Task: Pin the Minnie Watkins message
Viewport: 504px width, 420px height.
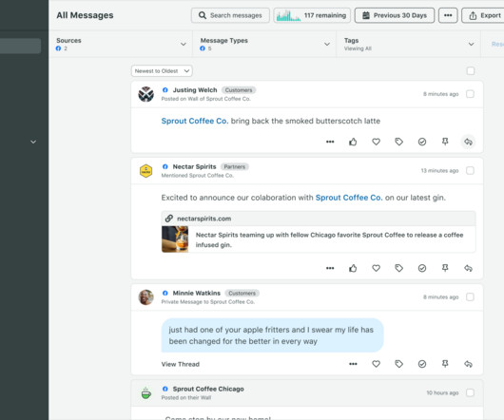Action: 445,364
